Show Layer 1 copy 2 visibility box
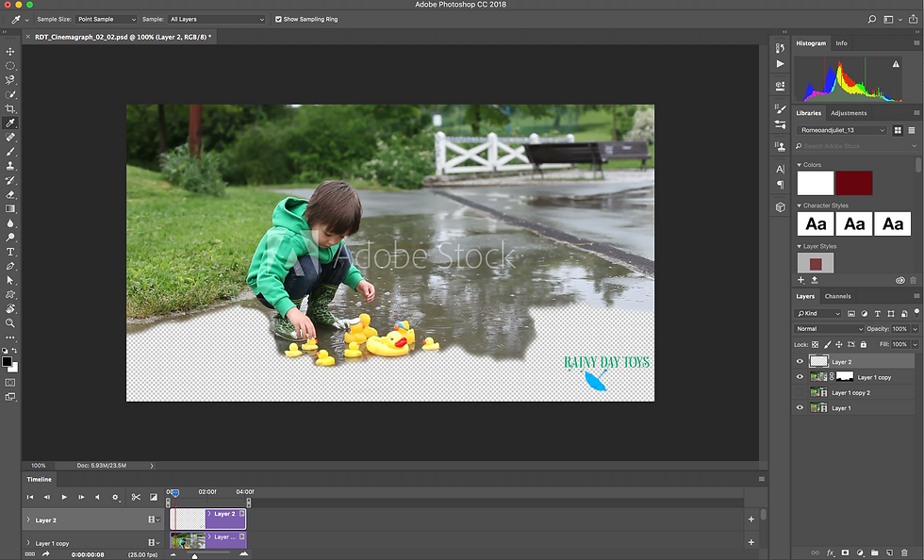 800,392
